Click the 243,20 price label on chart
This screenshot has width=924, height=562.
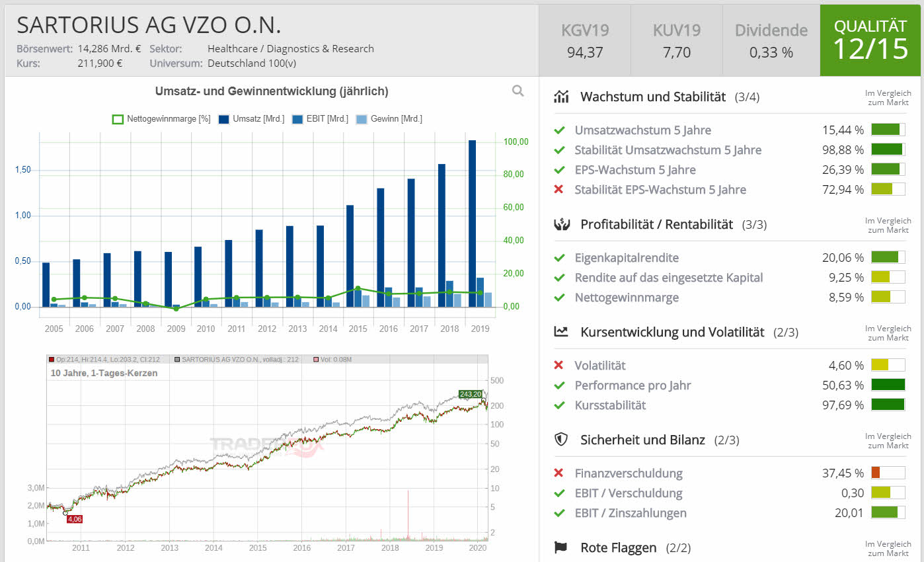(x=469, y=394)
